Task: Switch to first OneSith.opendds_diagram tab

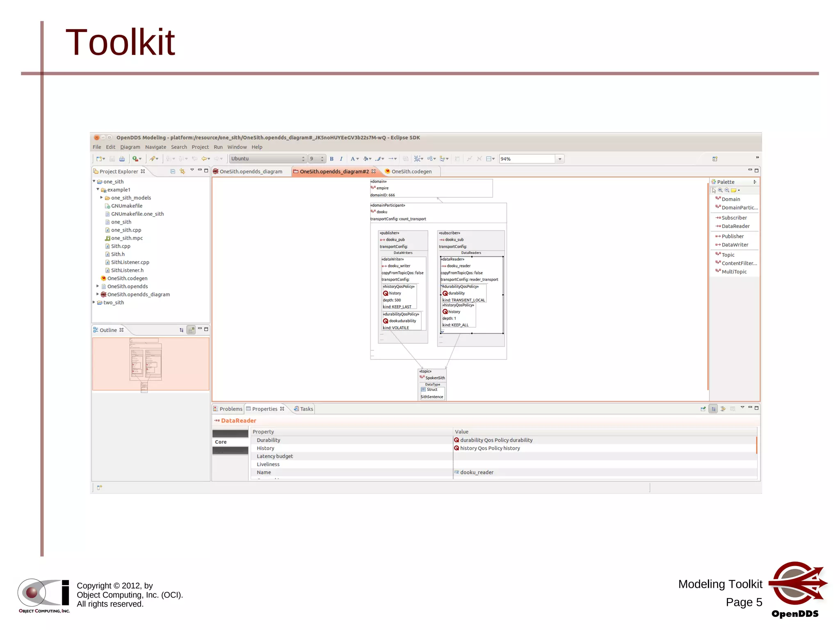Action: 249,171
